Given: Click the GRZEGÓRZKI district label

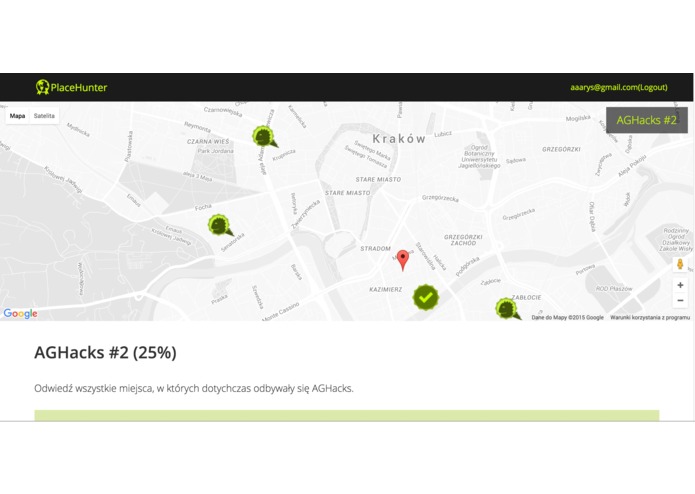Looking at the screenshot, I should pyautogui.click(x=561, y=149).
